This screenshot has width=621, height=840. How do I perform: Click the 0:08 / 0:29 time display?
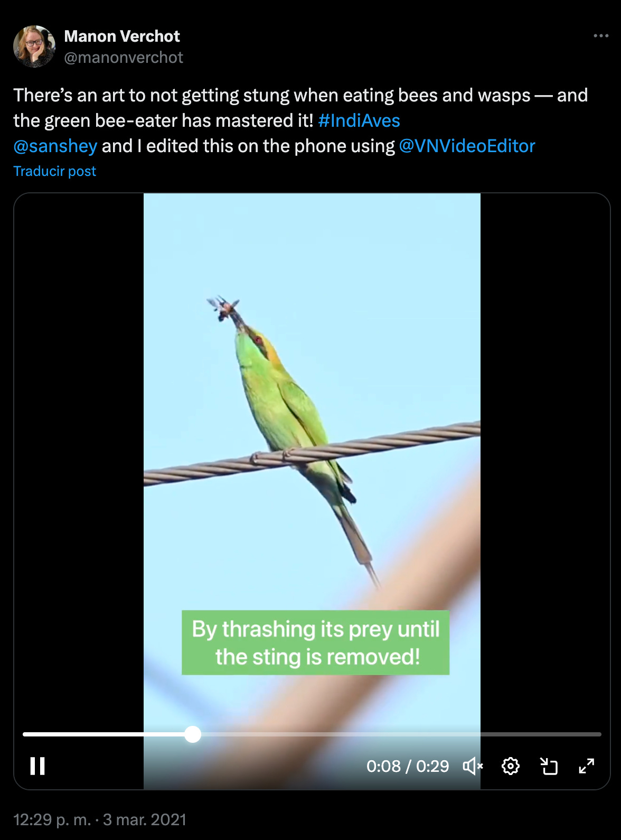[x=408, y=766]
